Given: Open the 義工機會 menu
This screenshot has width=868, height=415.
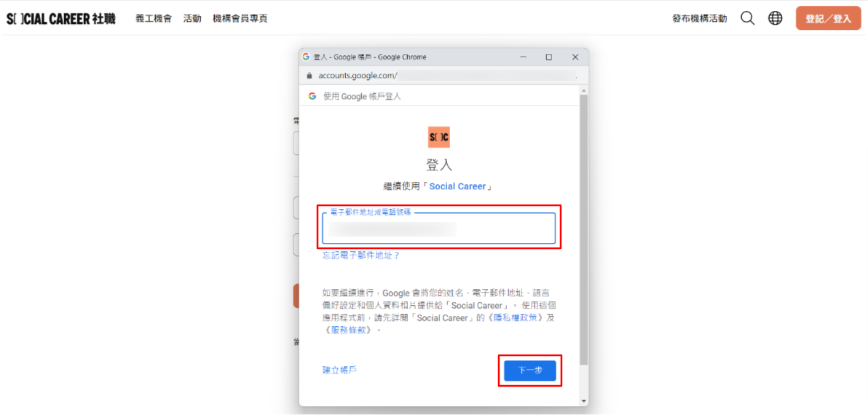Looking at the screenshot, I should tap(154, 19).
